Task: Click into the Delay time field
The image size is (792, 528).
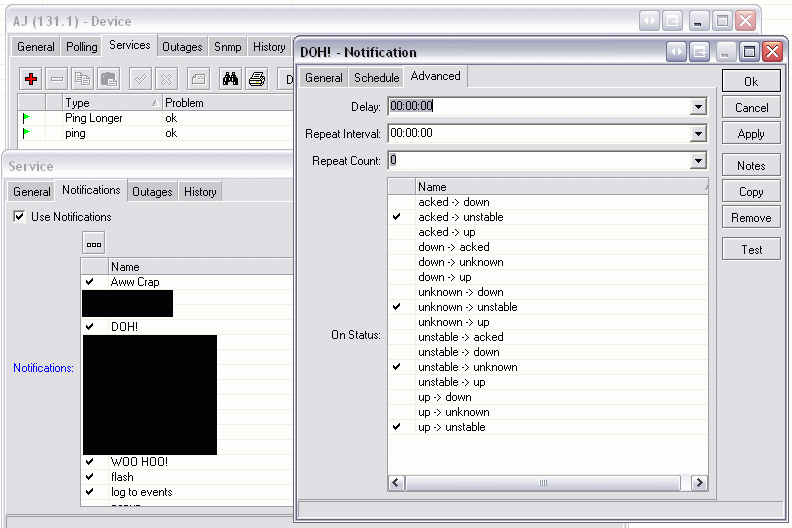Action: point(538,106)
